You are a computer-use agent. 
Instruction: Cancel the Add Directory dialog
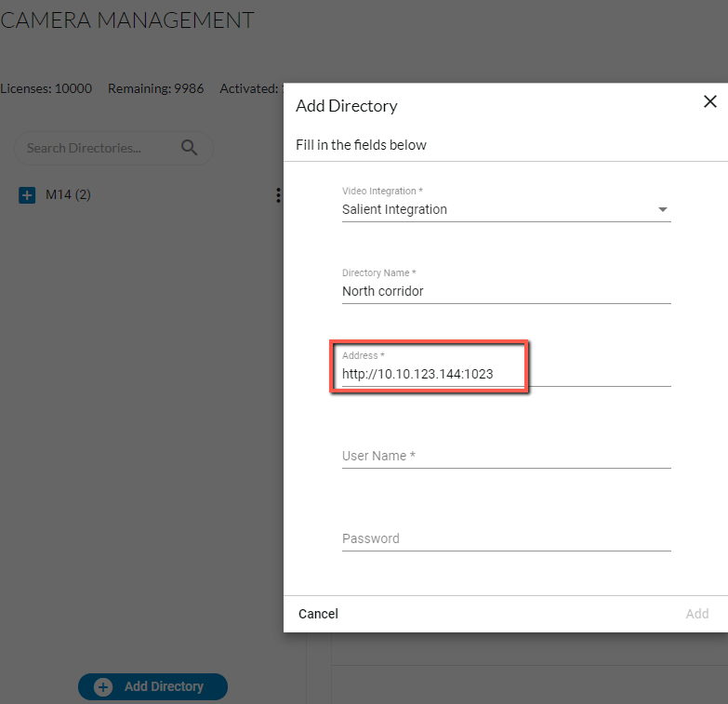point(318,614)
